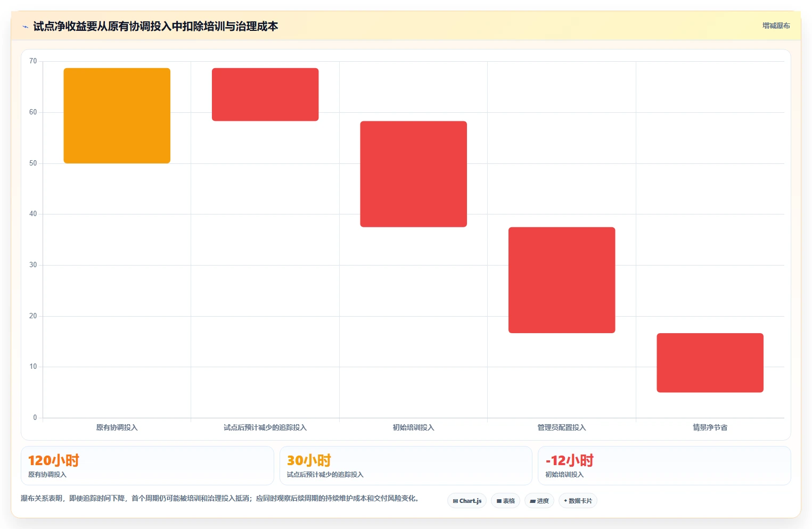Click the x-axis label 试点后预计减少的追踪投入
812x529 pixels.
click(265, 427)
